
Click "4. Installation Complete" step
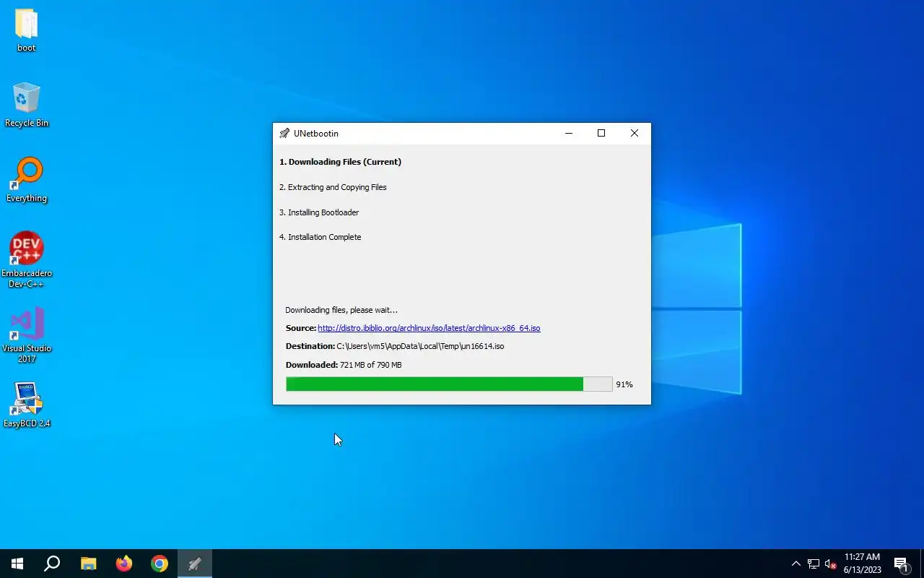(x=320, y=237)
